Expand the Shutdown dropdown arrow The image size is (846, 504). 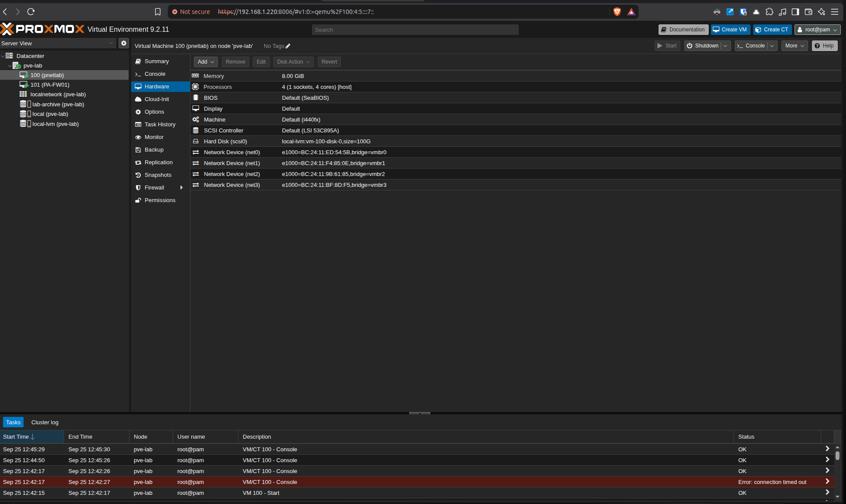pos(725,46)
